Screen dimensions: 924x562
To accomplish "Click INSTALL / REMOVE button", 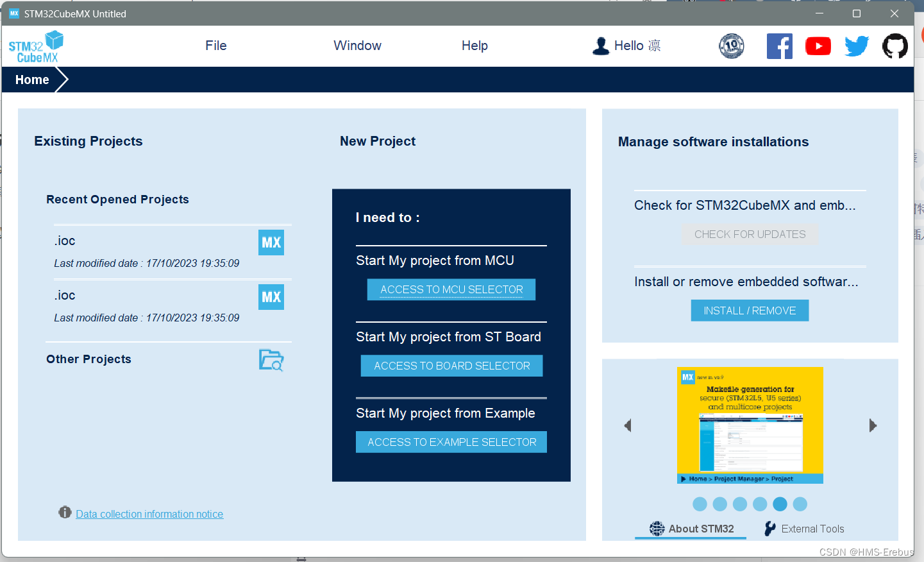I will 750,311.
